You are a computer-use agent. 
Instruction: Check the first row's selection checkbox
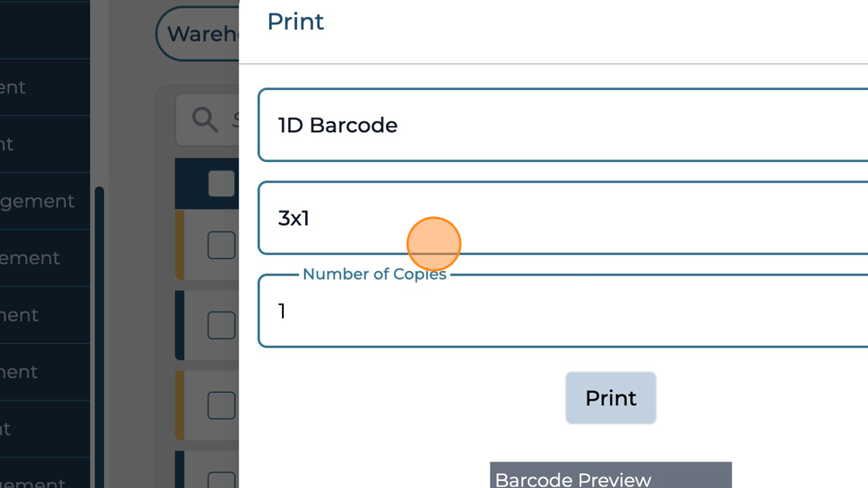pyautogui.click(x=219, y=245)
